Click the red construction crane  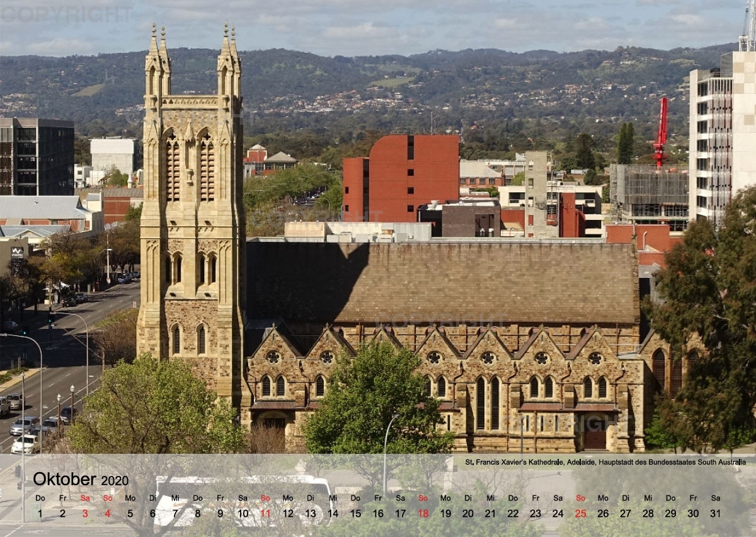pos(660,131)
